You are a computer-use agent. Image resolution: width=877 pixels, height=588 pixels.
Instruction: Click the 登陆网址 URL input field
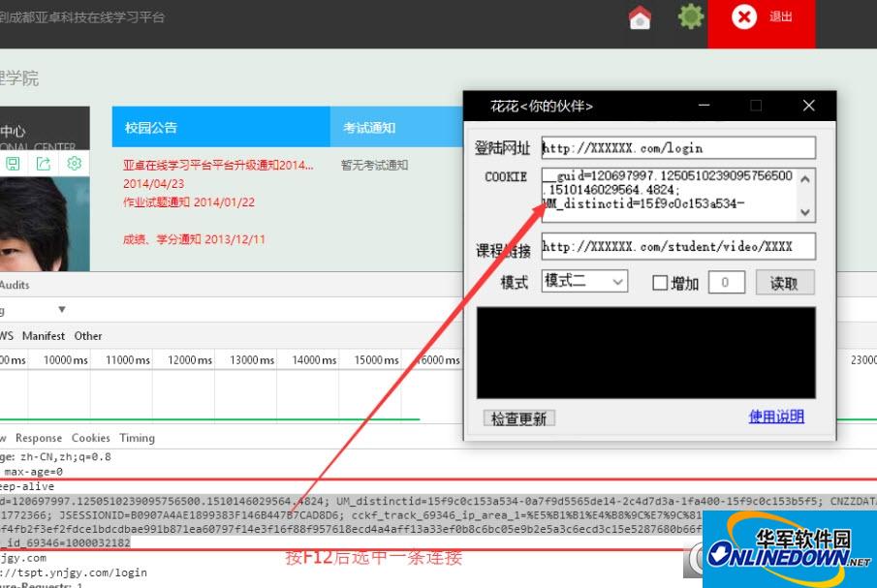tap(678, 148)
